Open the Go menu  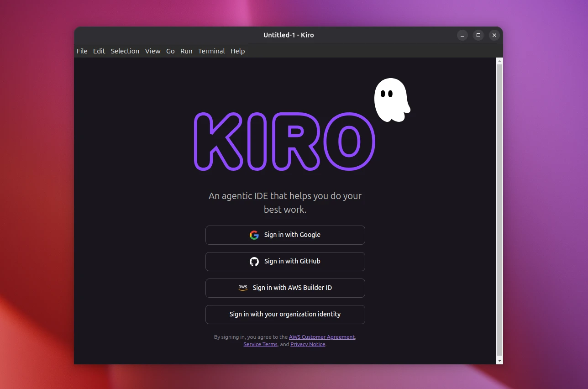click(170, 51)
